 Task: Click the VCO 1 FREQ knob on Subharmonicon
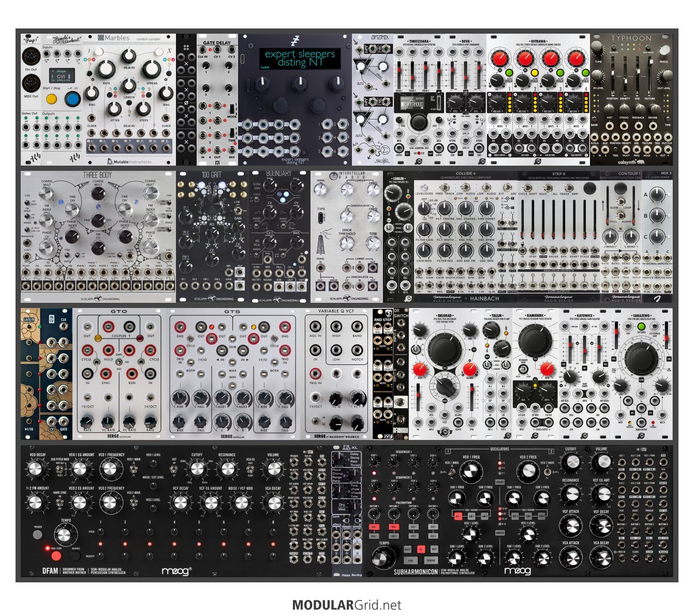[470, 471]
